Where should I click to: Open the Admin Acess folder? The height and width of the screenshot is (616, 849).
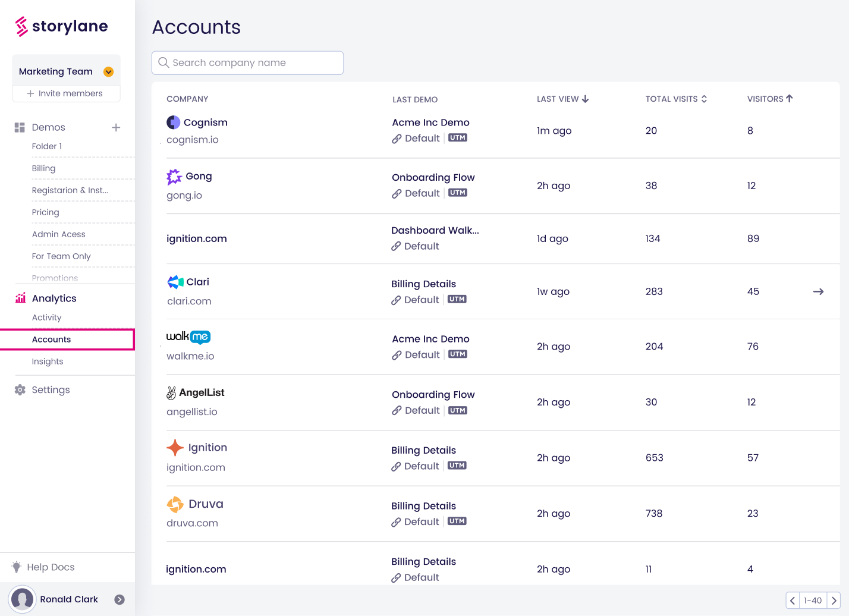pyautogui.click(x=58, y=234)
